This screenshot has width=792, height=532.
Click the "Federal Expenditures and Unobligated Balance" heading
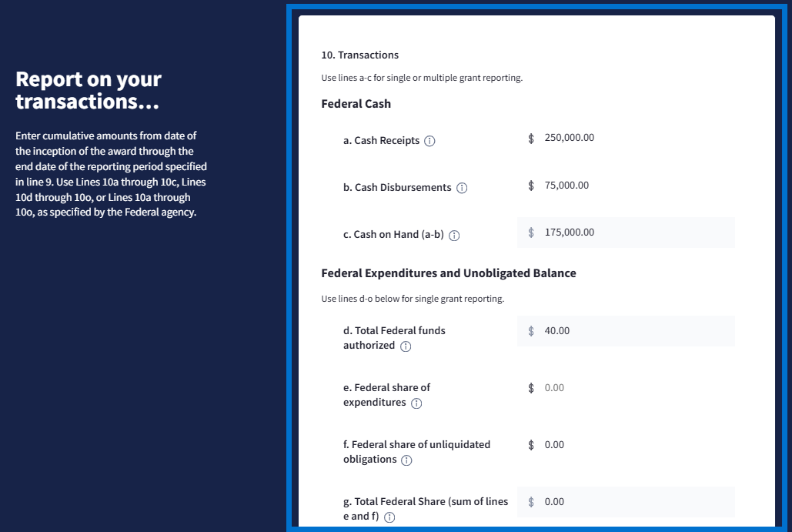[448, 273]
